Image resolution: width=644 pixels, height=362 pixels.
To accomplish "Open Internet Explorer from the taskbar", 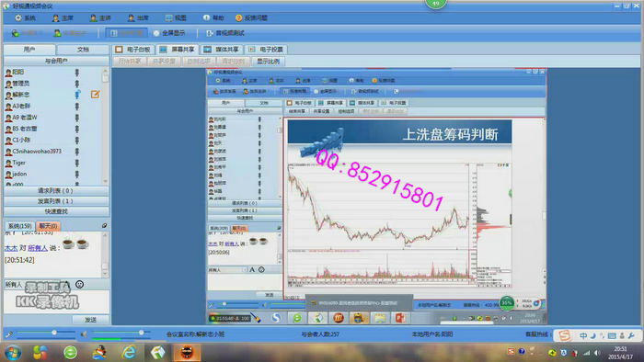I will 128,352.
